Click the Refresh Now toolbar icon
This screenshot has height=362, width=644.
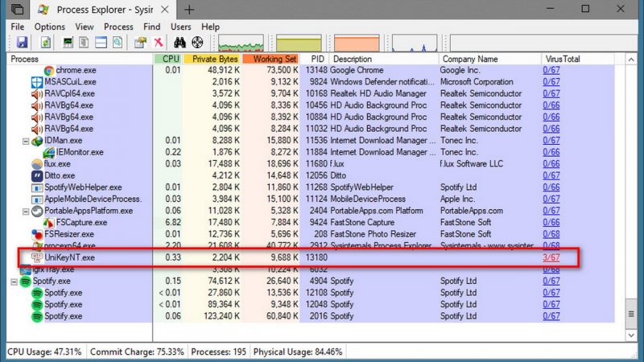(46, 43)
